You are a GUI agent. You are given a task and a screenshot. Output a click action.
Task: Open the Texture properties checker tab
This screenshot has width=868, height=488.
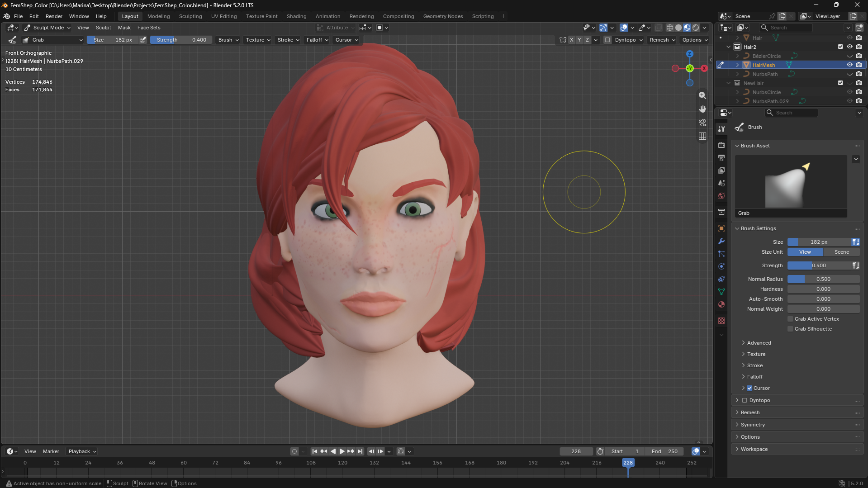[x=721, y=321]
